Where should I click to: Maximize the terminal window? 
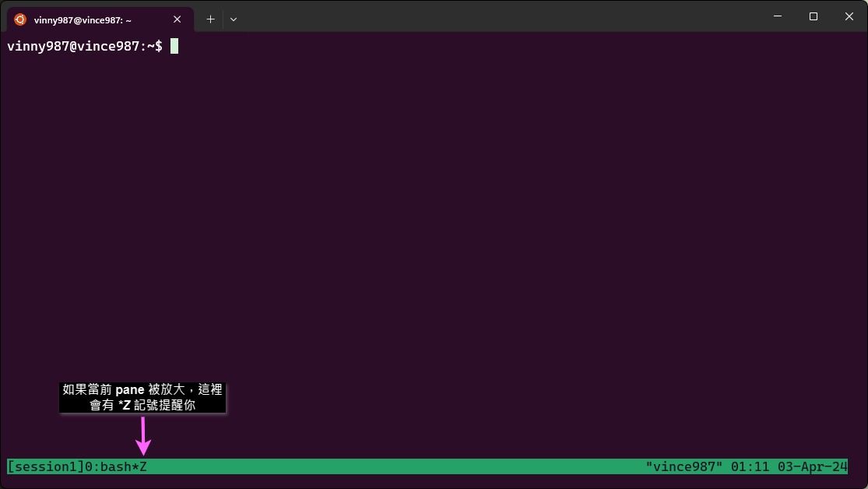[x=814, y=16]
